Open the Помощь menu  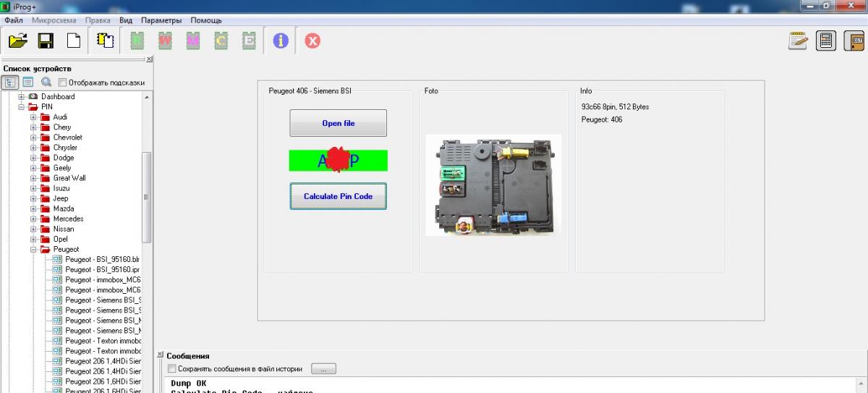point(206,20)
